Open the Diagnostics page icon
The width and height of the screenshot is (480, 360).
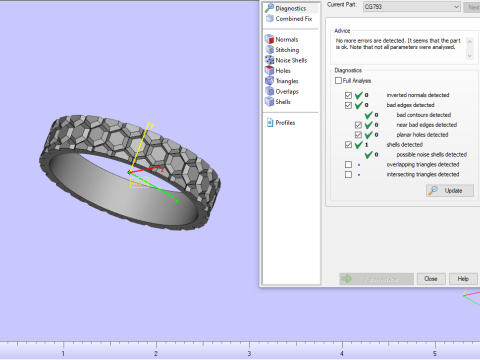[x=269, y=8]
